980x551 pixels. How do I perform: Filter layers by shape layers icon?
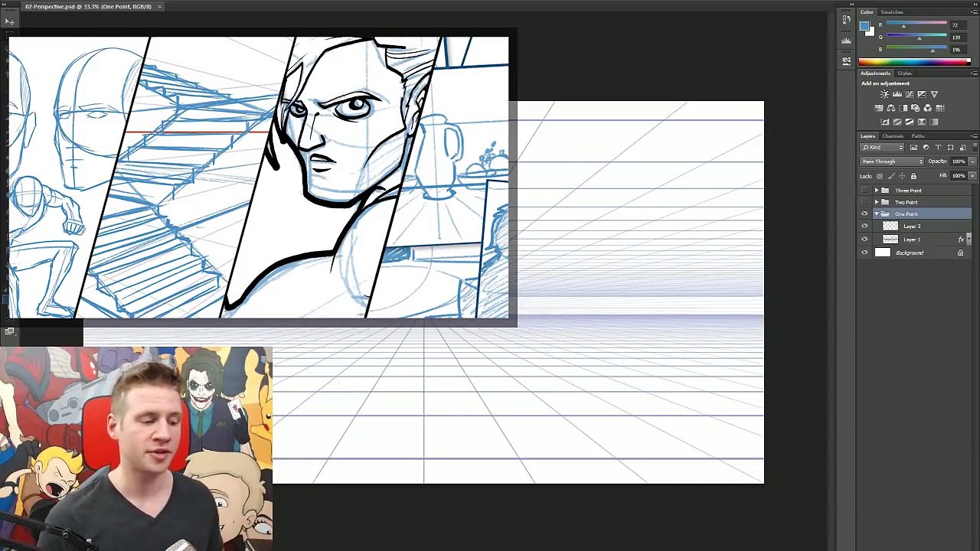pyautogui.click(x=950, y=147)
